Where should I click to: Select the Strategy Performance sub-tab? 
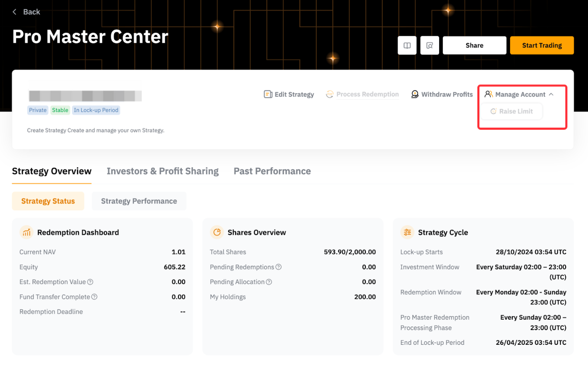[x=139, y=201]
